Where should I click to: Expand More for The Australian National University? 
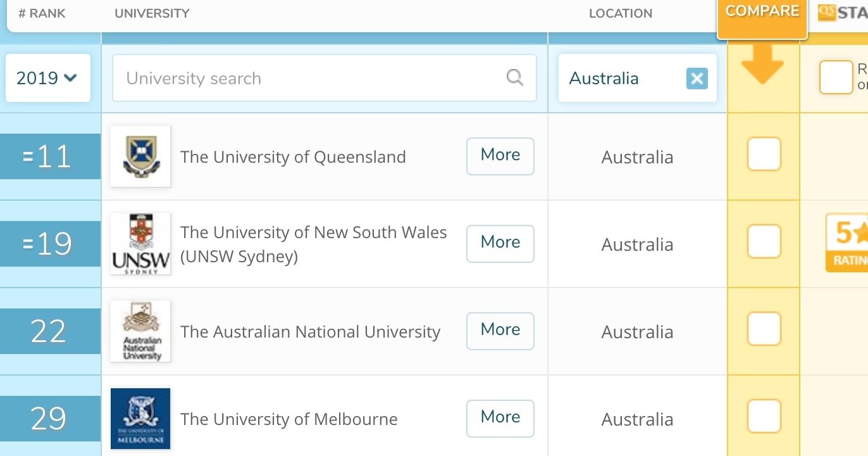click(500, 331)
